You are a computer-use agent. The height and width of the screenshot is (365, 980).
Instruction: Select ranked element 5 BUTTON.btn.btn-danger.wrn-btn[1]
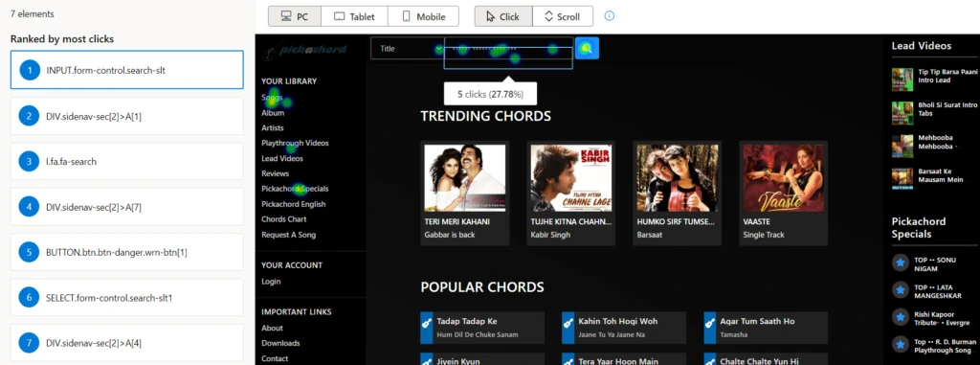(127, 252)
